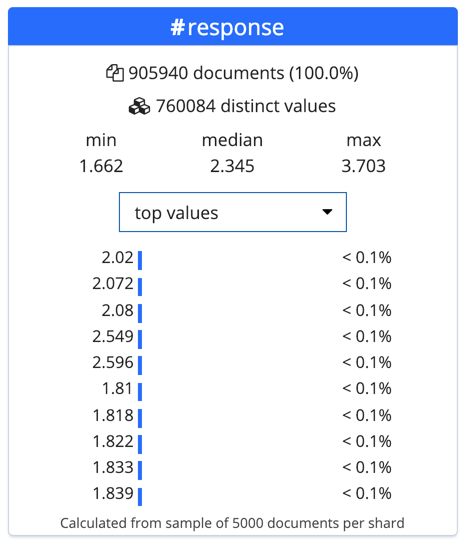
Task: Click the top value 2.596
Action: pos(113,363)
